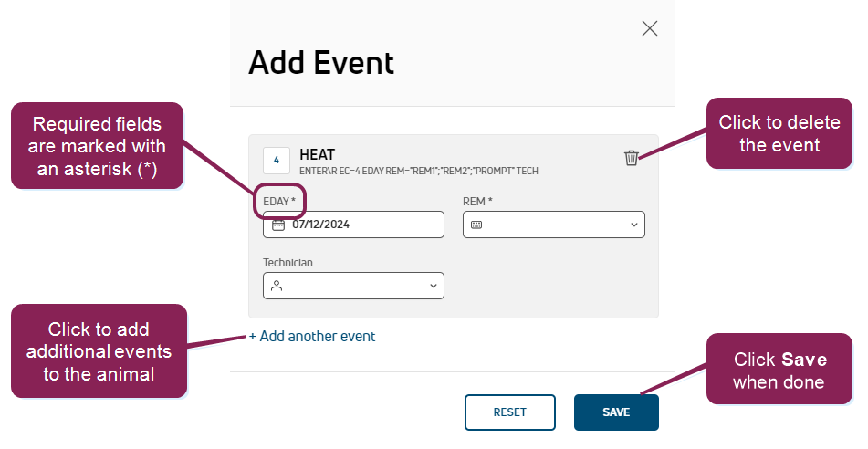
Task: Open the Technician dropdown chevron
Action: tap(433, 286)
